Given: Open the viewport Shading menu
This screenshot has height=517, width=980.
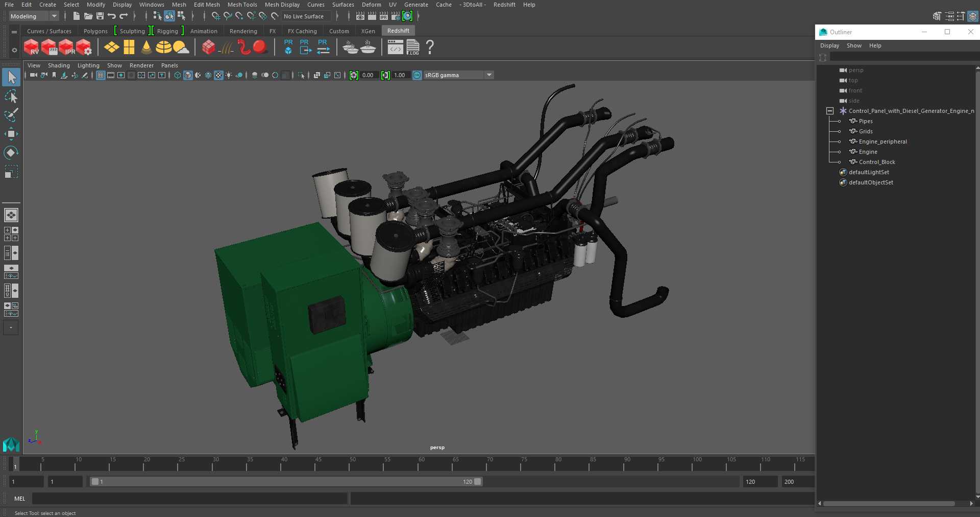Looking at the screenshot, I should click(59, 65).
